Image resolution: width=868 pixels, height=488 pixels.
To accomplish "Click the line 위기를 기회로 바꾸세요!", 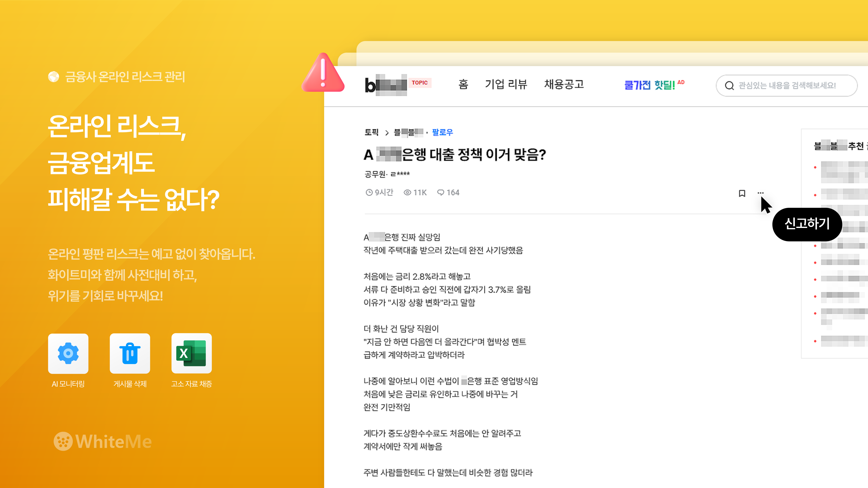I will 105,296.
